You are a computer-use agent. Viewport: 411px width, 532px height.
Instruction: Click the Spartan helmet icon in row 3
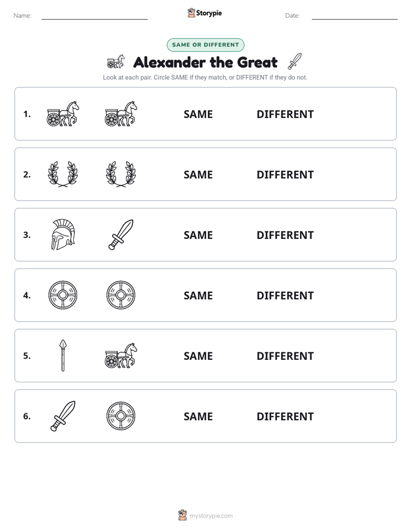63,234
